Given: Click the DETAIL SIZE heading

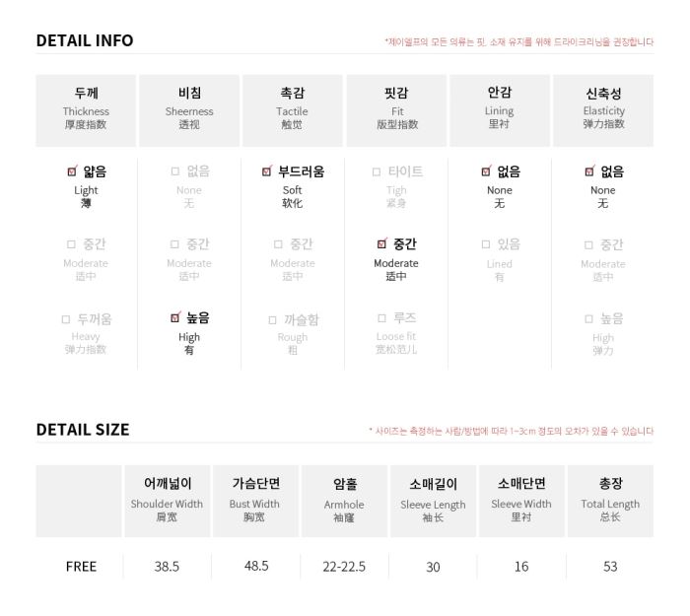Looking at the screenshot, I should [83, 430].
